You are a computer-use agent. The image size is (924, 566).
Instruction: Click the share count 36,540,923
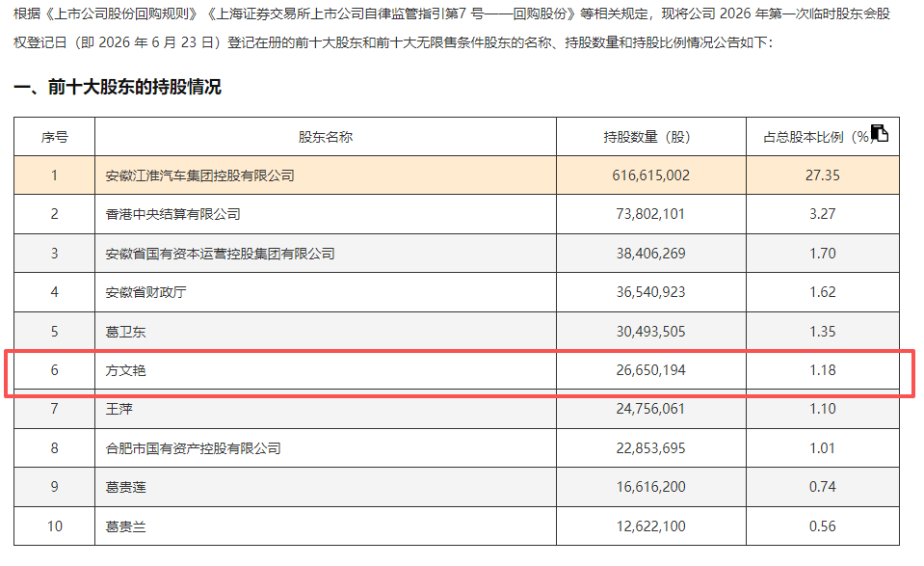click(650, 292)
